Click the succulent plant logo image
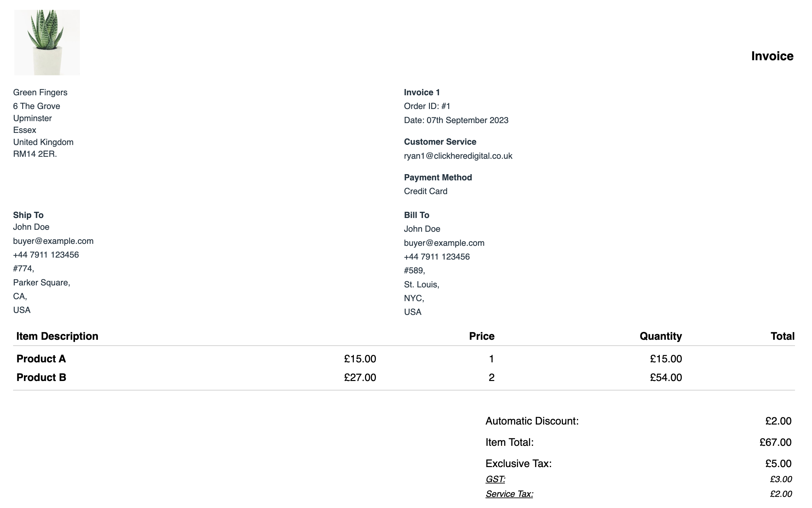 [x=47, y=42]
